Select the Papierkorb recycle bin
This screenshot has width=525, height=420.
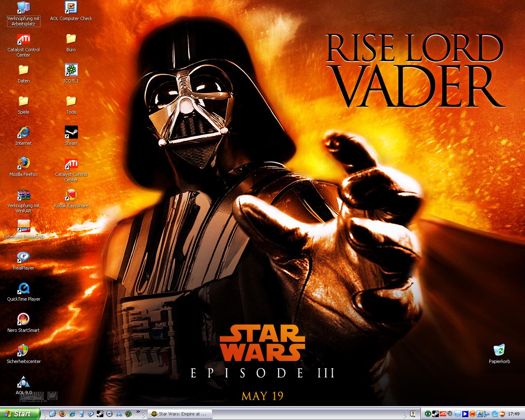(x=499, y=351)
